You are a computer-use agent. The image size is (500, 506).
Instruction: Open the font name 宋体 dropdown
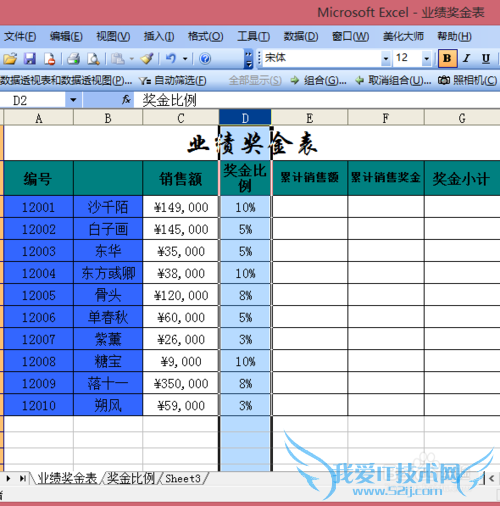click(x=386, y=59)
